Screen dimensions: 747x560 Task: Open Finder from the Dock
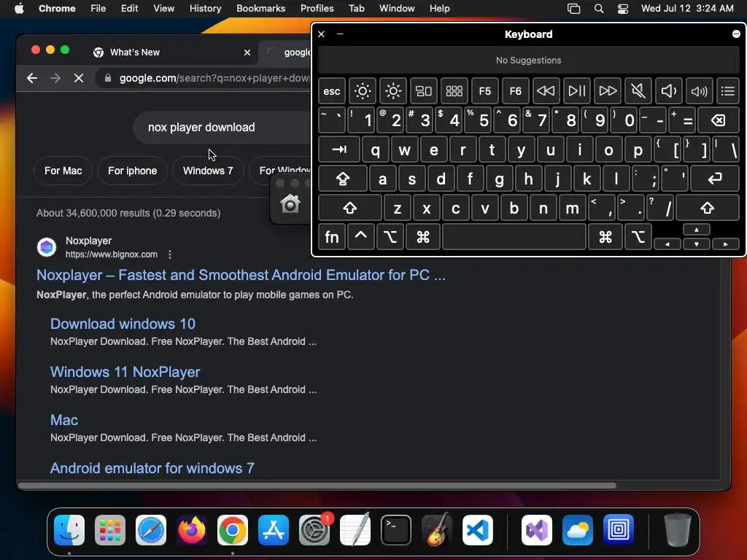pyautogui.click(x=69, y=529)
